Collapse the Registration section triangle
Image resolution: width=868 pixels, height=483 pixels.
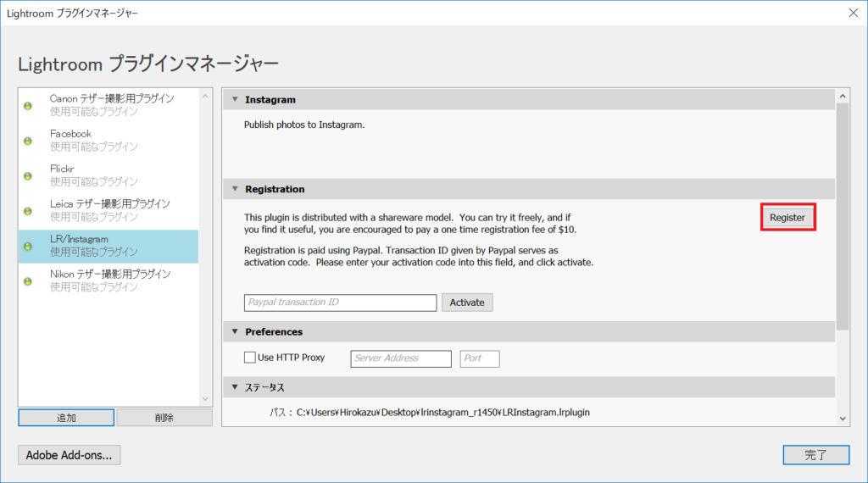click(235, 189)
